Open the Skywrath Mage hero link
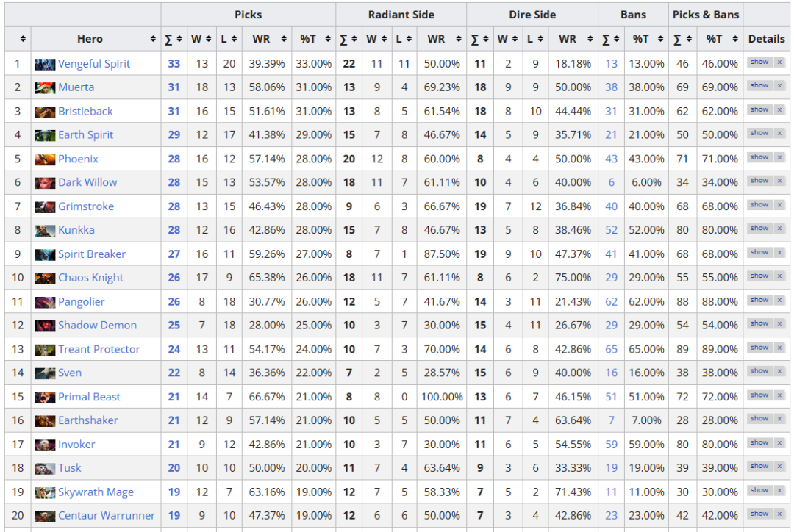 (x=96, y=492)
